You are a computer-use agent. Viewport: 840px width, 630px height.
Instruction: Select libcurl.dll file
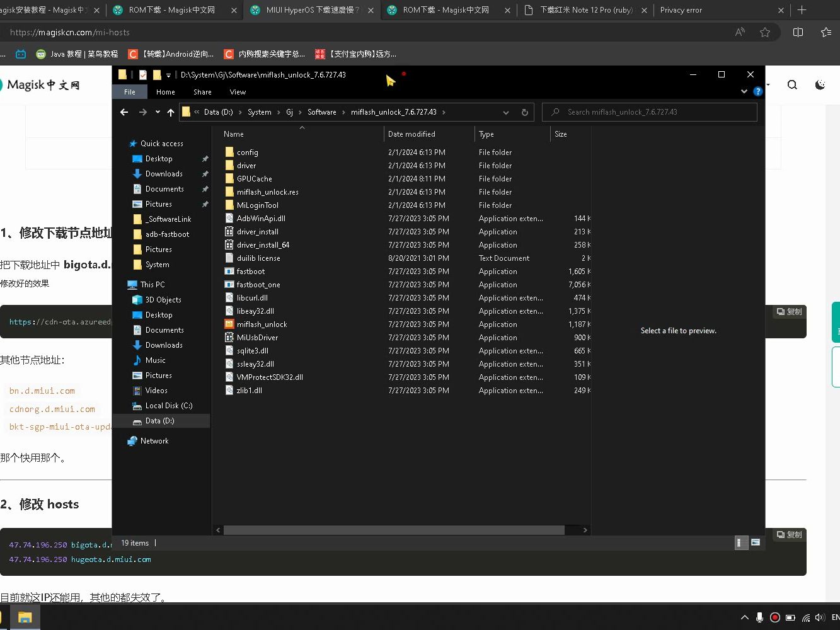(252, 298)
